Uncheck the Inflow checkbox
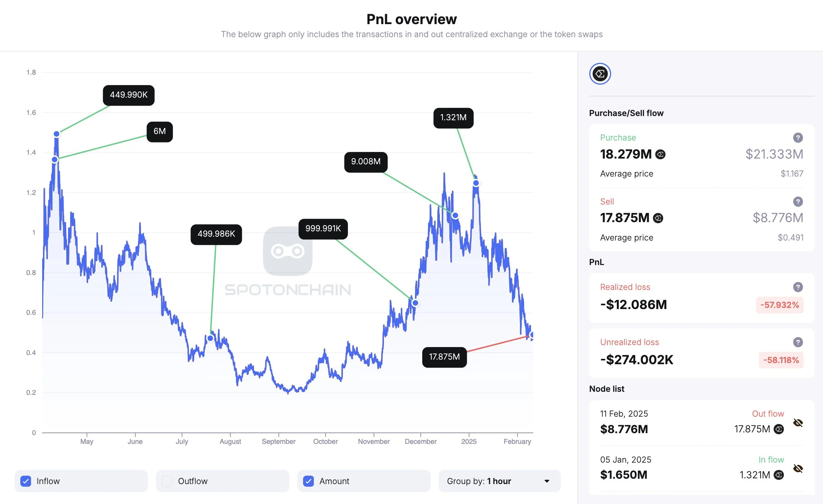This screenshot has width=823, height=504. [x=26, y=481]
